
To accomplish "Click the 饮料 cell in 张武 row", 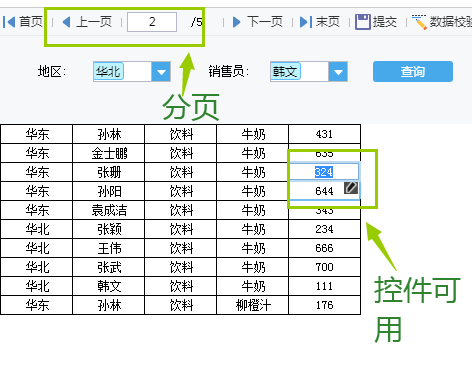I will click(x=181, y=267).
